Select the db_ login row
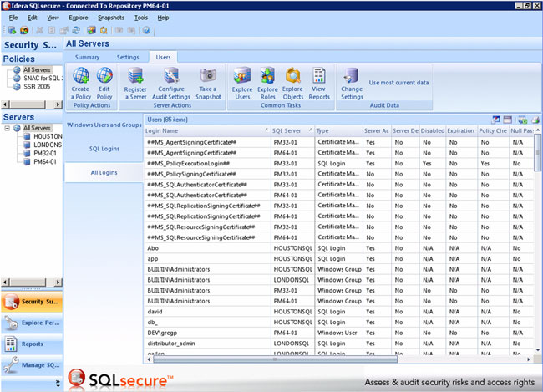Viewport: 543px width, 392px height. pyautogui.click(x=338, y=323)
